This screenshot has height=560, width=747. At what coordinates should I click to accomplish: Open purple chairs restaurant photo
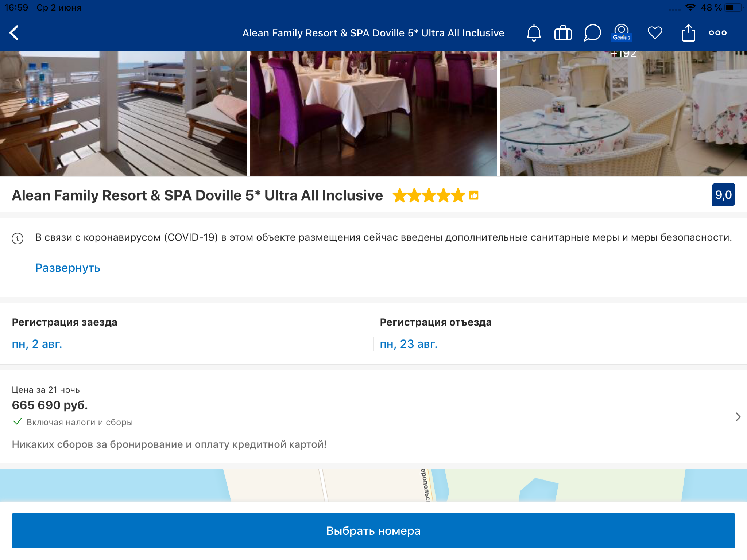373,114
